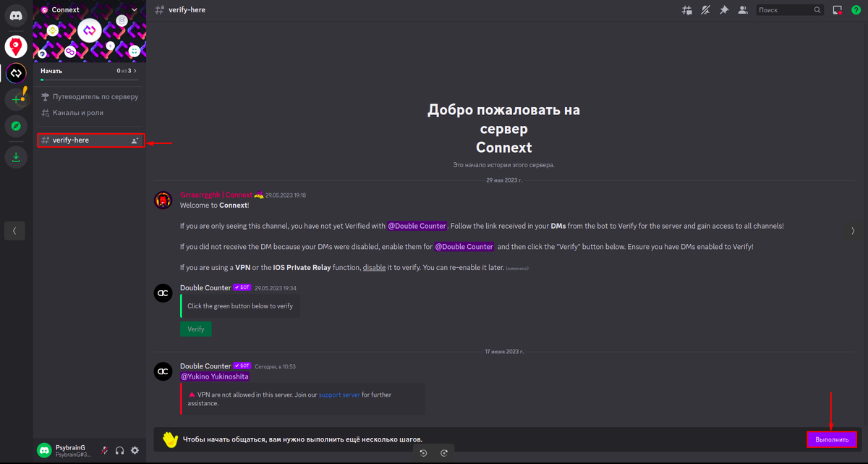This screenshot has height=464, width=868.
Task: Click the BOT tag on 29.05.2023 message
Action: click(242, 287)
